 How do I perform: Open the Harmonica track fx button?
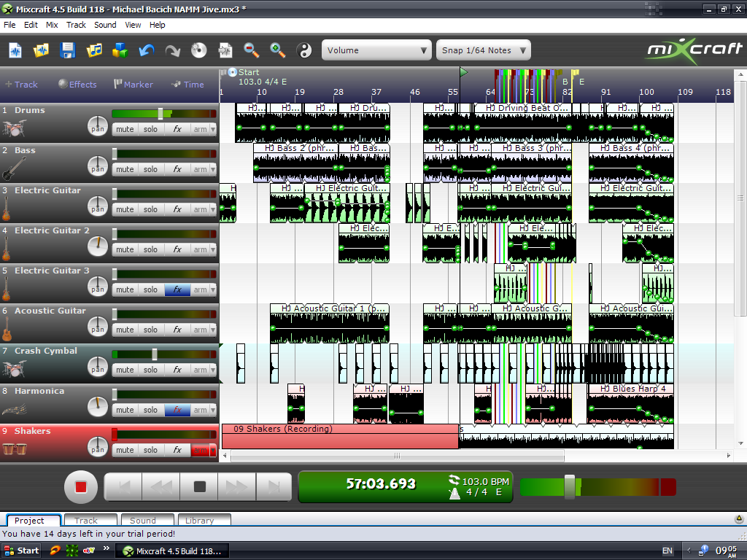pos(177,410)
